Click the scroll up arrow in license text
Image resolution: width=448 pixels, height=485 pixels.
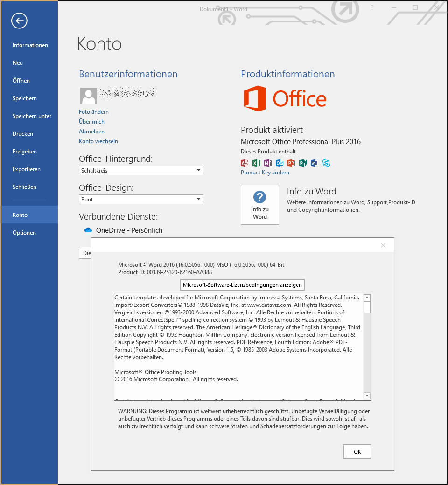[x=367, y=298]
